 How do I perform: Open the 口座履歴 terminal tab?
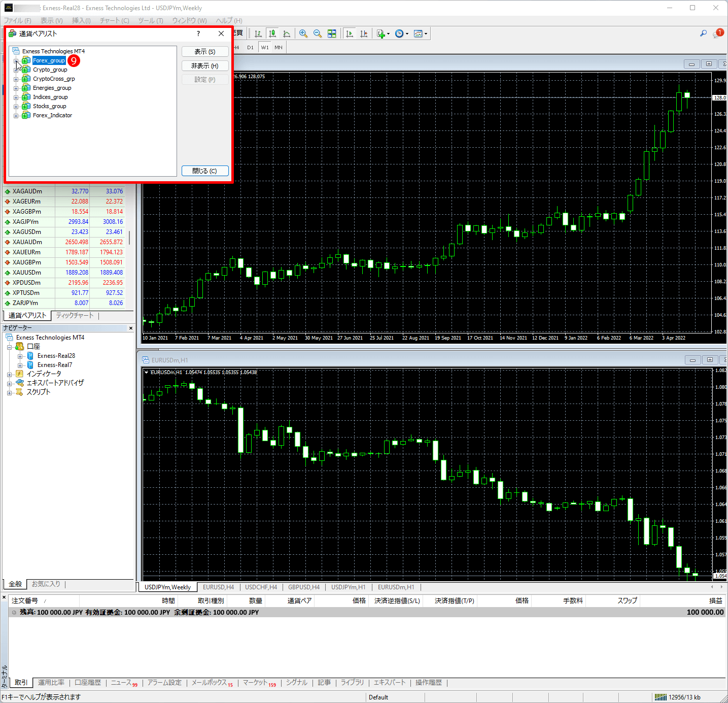pyautogui.click(x=87, y=683)
